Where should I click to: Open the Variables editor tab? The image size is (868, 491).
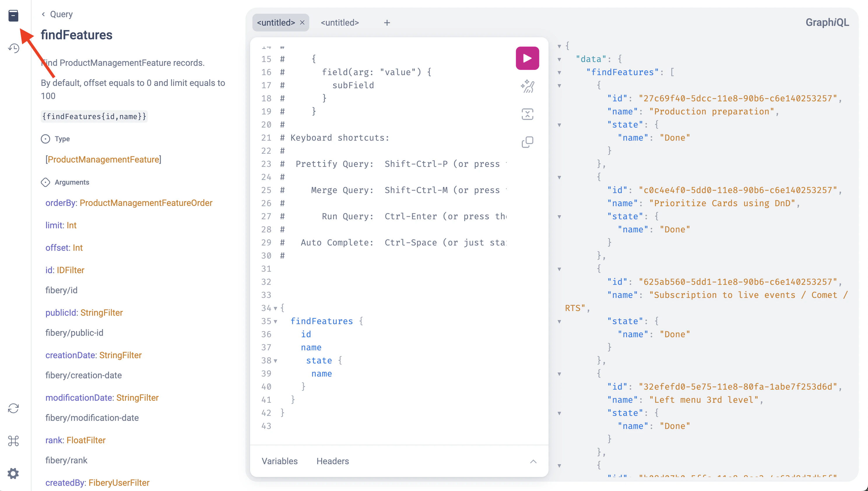coord(280,461)
